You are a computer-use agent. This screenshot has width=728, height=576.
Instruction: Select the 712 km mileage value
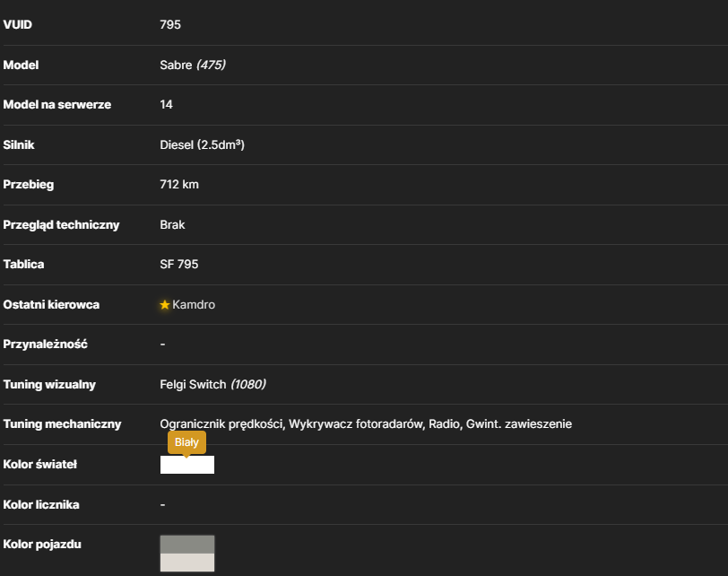point(179,185)
